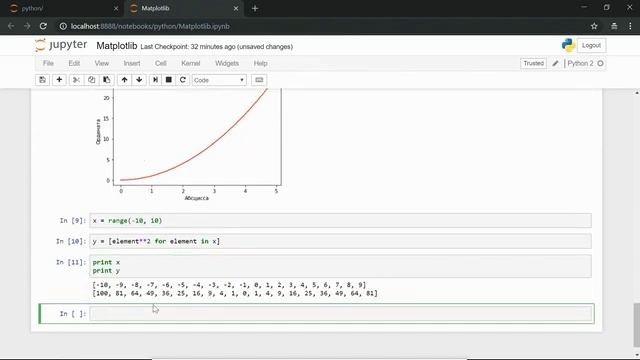Click the printed x list output line

229,285
